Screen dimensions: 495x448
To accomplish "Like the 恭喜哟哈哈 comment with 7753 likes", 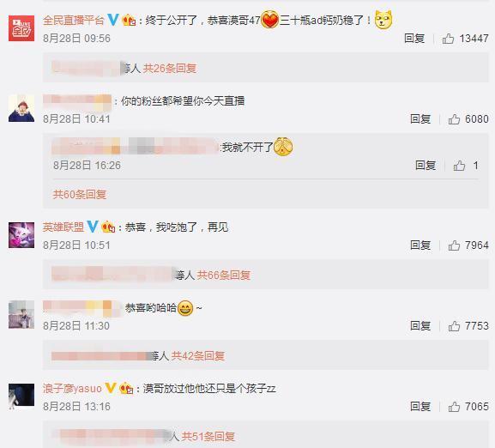I will [454, 326].
